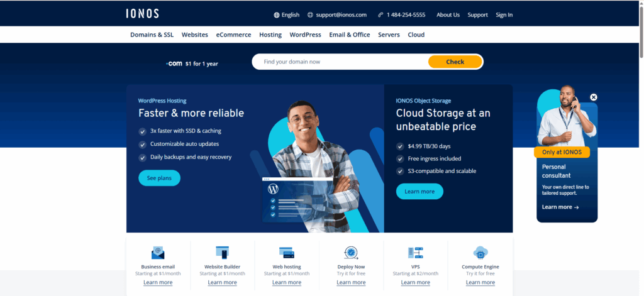644x296 pixels.
Task: Open the Email & Office menu
Action: point(350,35)
